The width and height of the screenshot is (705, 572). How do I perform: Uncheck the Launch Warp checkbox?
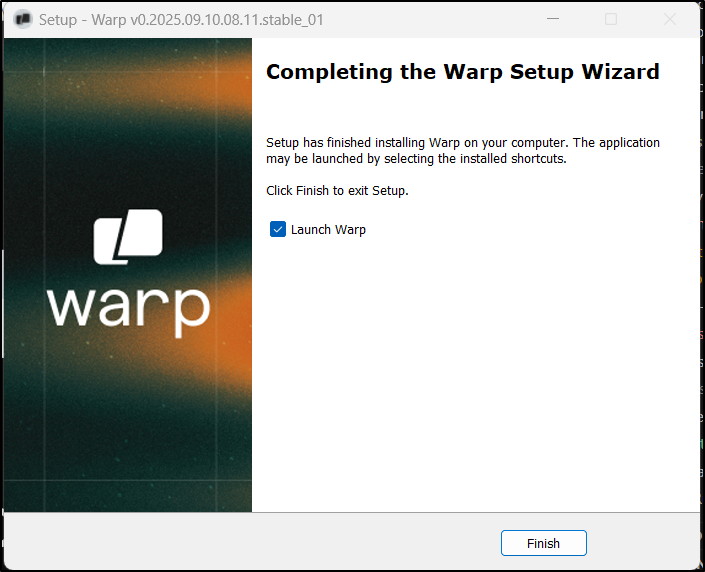(x=277, y=229)
